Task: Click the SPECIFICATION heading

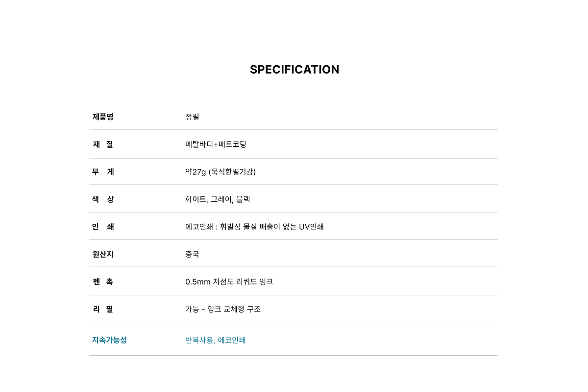Action: pyautogui.click(x=294, y=70)
